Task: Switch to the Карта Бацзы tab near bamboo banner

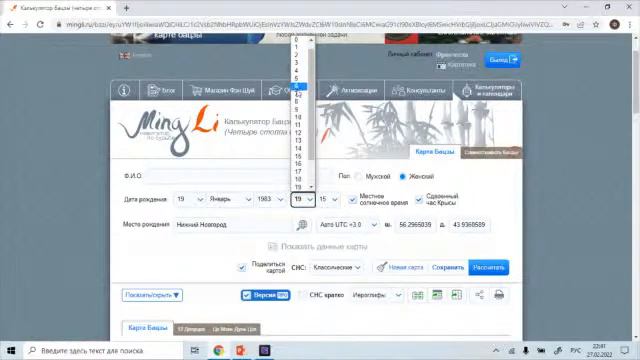Action: (x=435, y=151)
